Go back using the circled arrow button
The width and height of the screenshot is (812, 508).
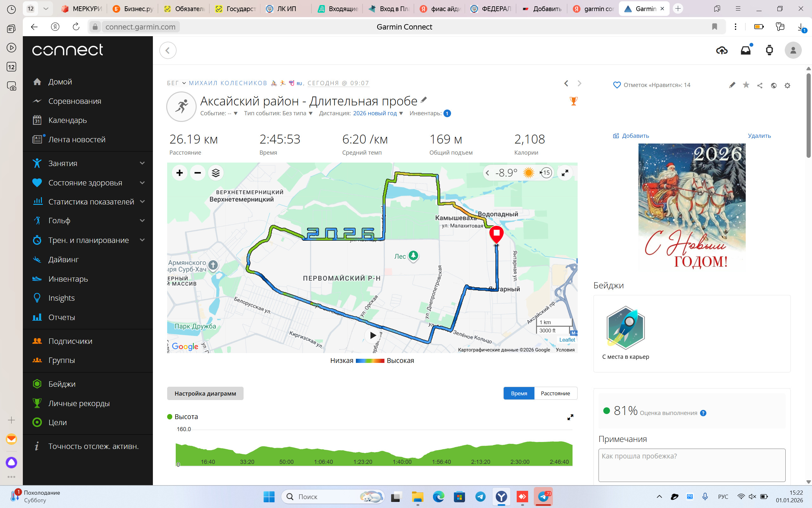(168, 50)
